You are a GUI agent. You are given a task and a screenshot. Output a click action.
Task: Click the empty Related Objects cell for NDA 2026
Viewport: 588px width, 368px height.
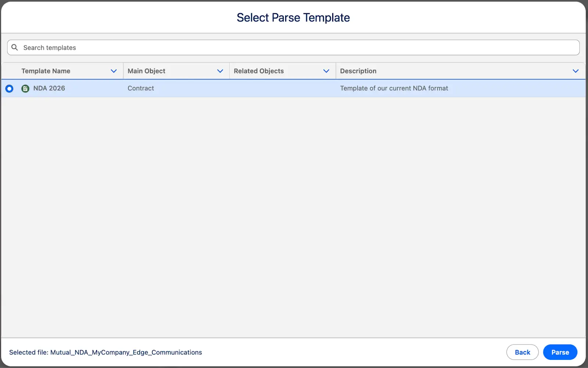tap(282, 88)
